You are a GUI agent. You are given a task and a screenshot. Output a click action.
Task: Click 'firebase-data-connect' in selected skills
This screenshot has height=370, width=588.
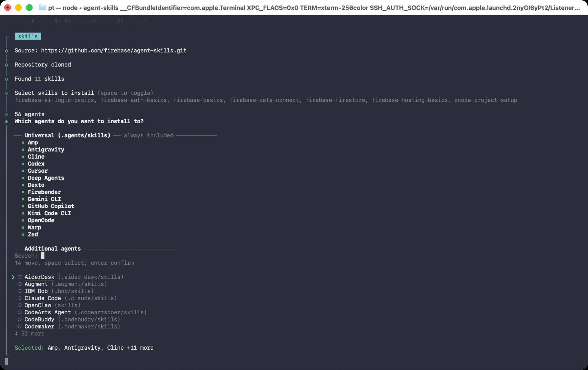coord(264,100)
